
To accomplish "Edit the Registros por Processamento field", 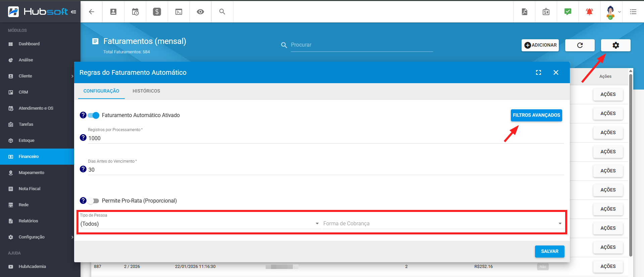I will click(x=326, y=138).
